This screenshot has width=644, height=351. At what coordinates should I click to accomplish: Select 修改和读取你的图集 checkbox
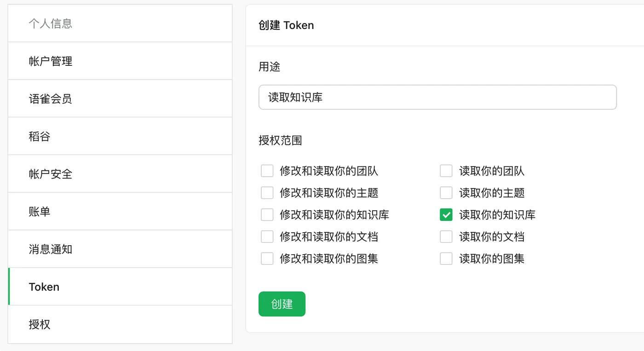pos(267,259)
